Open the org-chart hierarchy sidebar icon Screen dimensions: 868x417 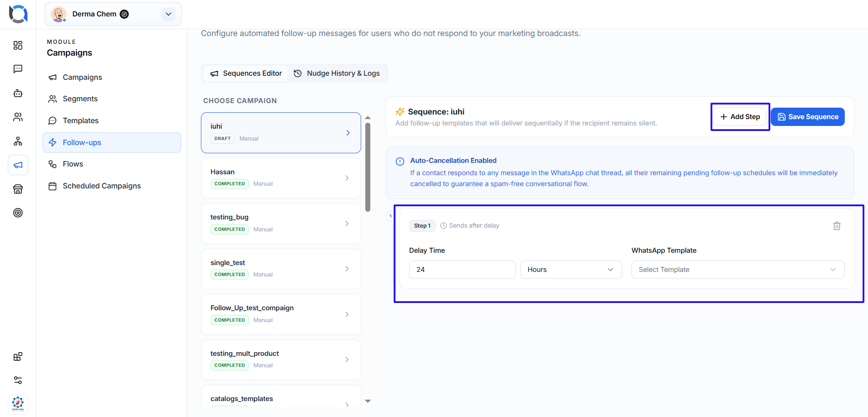[x=18, y=141]
